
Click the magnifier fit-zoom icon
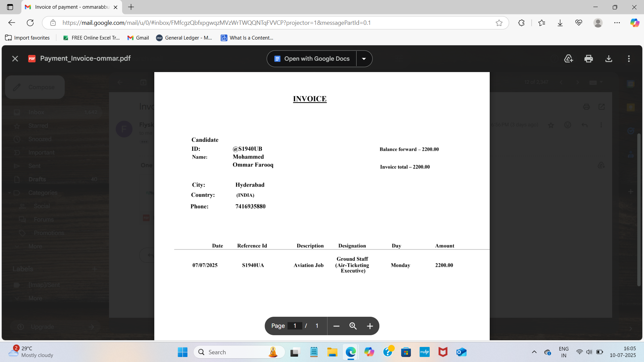coord(353,326)
